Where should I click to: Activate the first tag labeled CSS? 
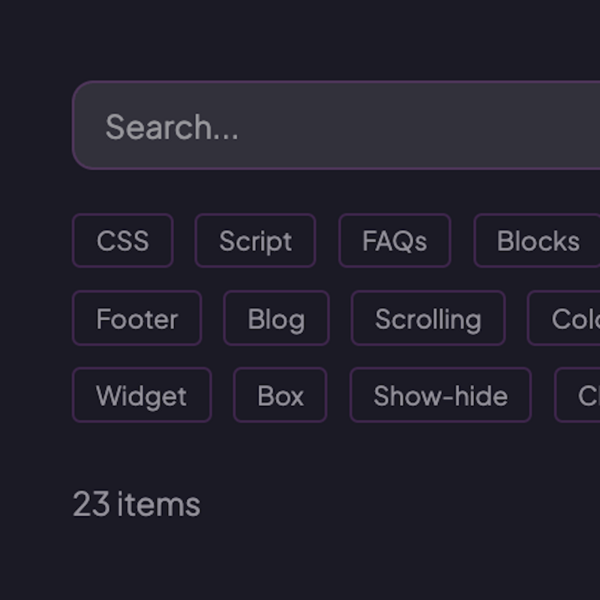point(122,241)
